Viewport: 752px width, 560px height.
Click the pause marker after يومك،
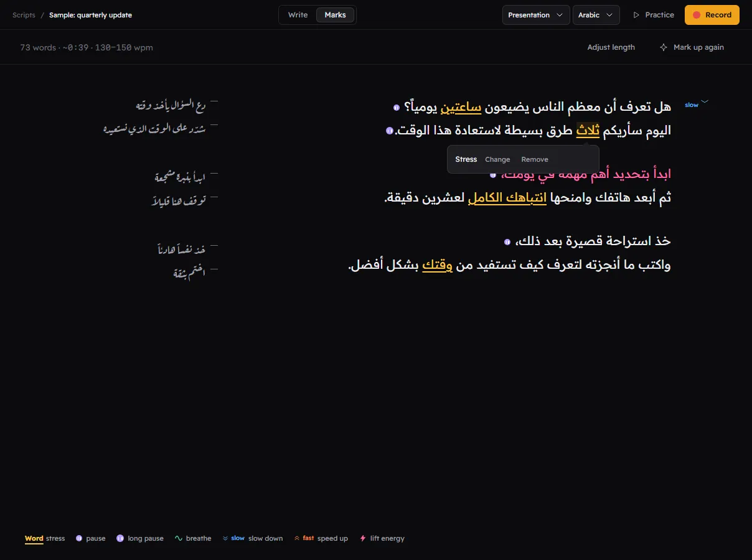click(493, 175)
